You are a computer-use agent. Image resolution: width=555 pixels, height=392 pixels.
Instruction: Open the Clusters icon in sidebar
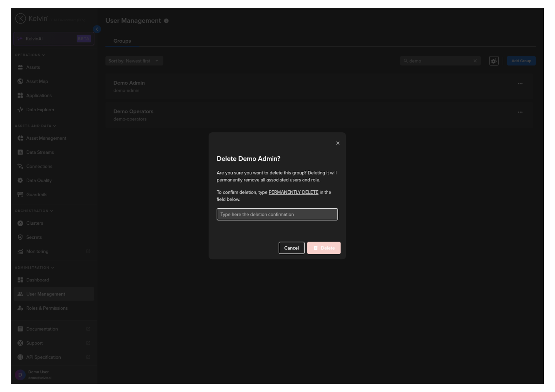pyautogui.click(x=20, y=223)
